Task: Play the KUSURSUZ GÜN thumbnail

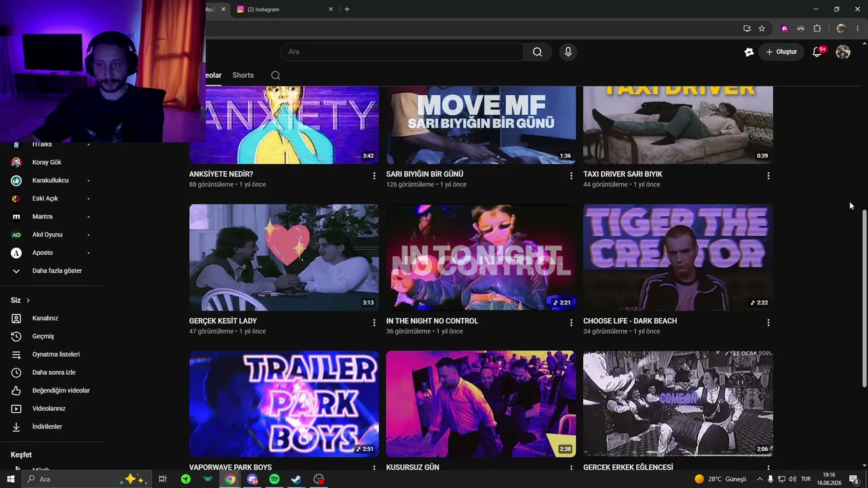Action: (481, 404)
